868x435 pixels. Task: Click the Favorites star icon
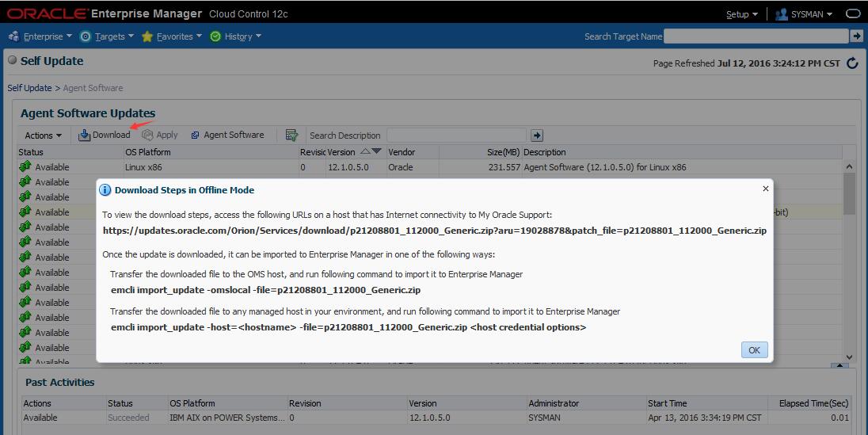(147, 36)
